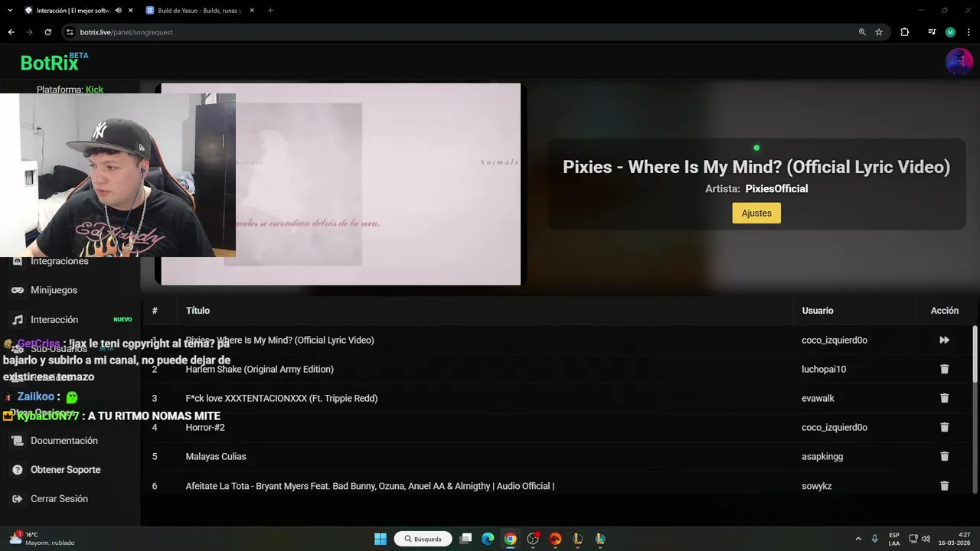This screenshot has width=980, height=551.
Task: Mute the Interacción tab using the speaker icon
Action: point(118,11)
